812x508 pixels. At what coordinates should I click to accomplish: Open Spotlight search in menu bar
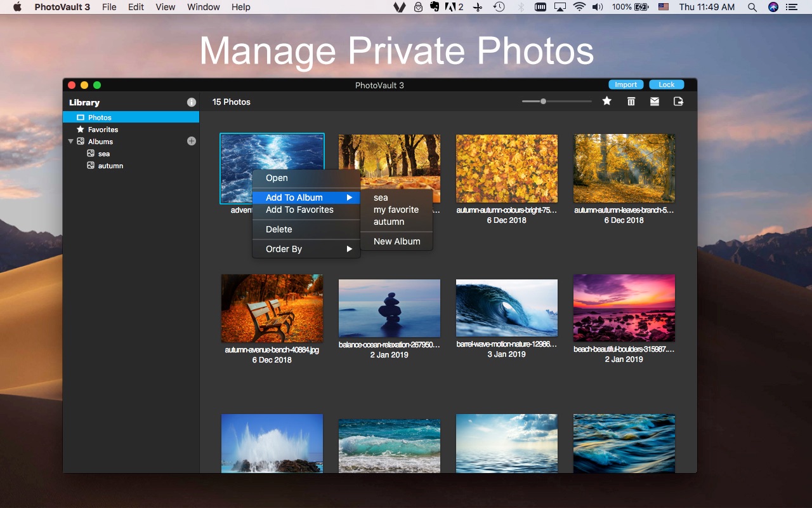(752, 7)
